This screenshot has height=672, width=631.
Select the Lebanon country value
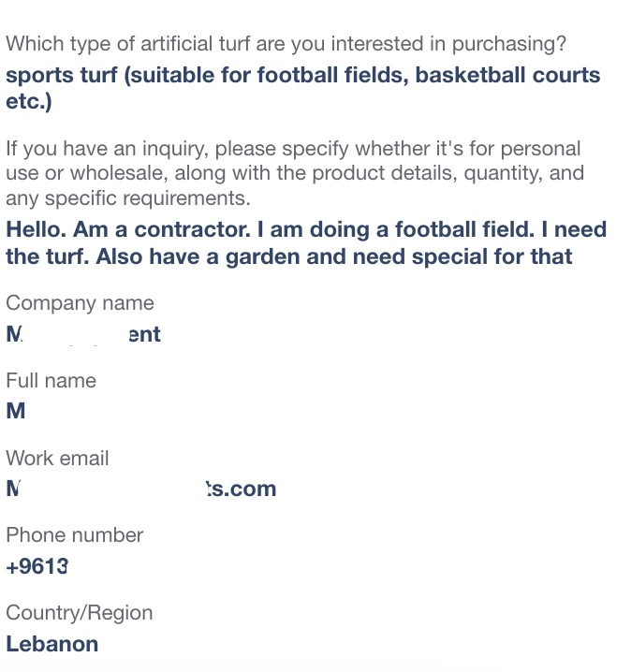pos(51,644)
